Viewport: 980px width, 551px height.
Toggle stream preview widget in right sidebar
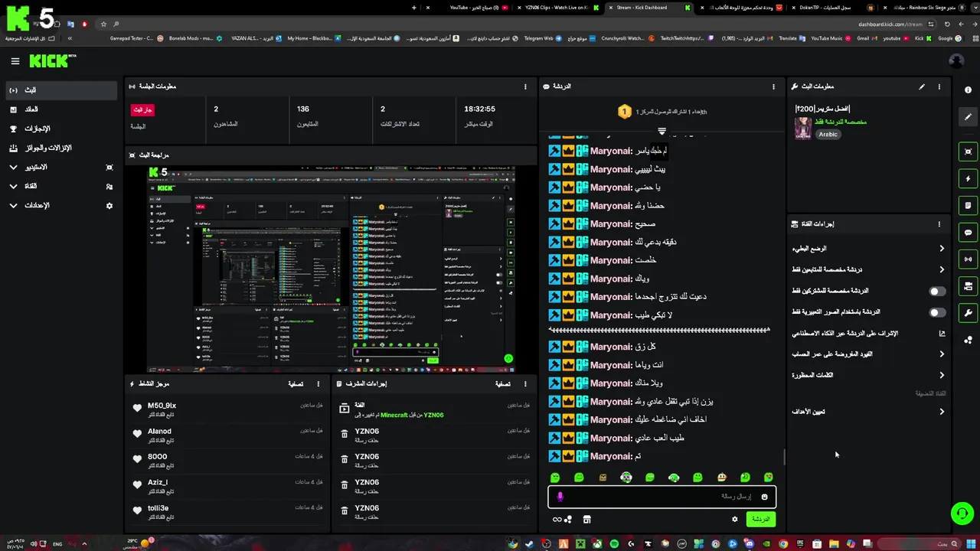point(969,152)
